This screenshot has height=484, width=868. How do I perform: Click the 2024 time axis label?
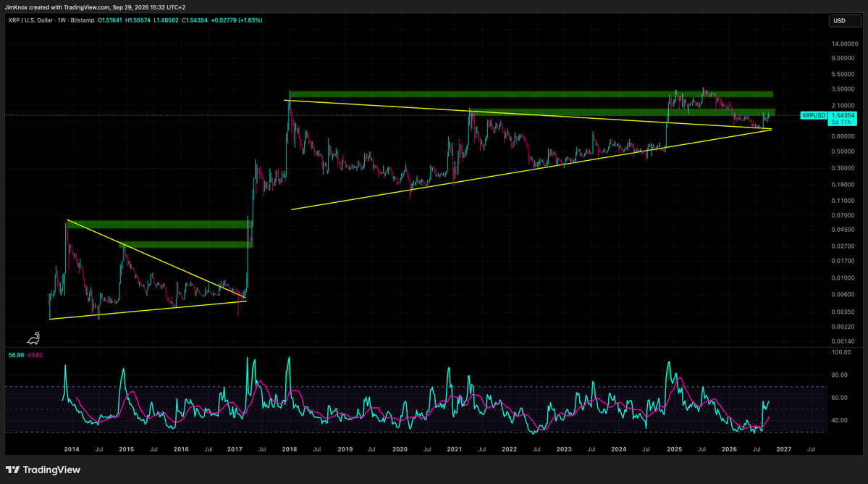click(619, 449)
